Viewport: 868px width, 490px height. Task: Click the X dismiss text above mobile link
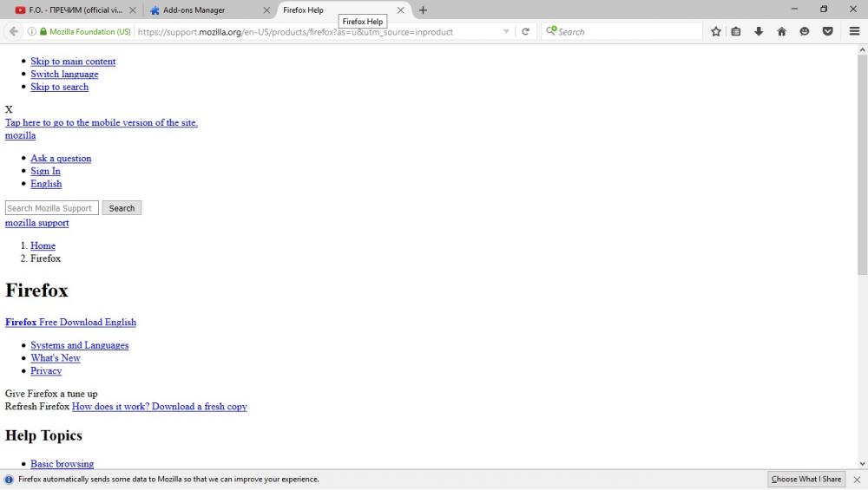click(9, 109)
